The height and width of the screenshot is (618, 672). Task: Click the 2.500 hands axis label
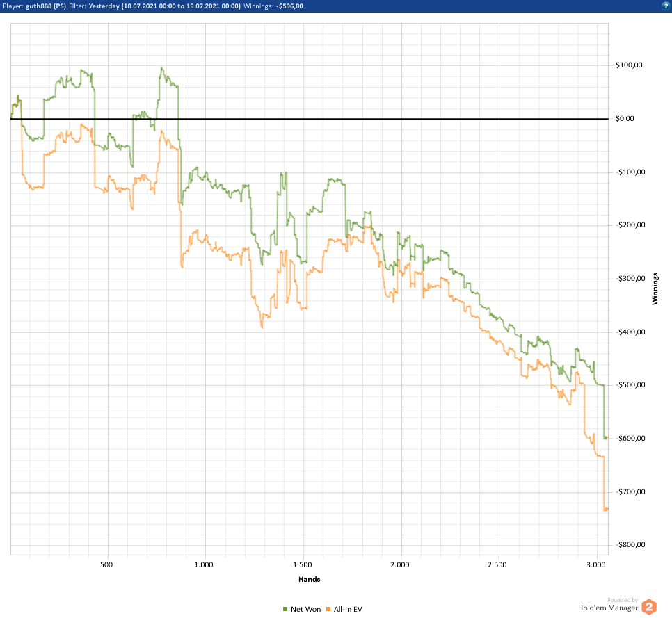(x=497, y=565)
